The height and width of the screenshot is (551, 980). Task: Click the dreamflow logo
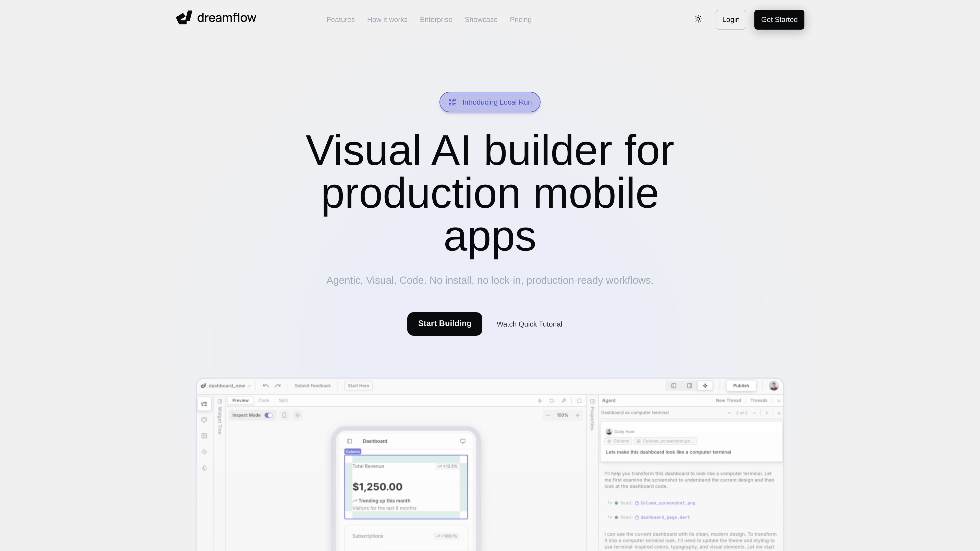pos(216,18)
